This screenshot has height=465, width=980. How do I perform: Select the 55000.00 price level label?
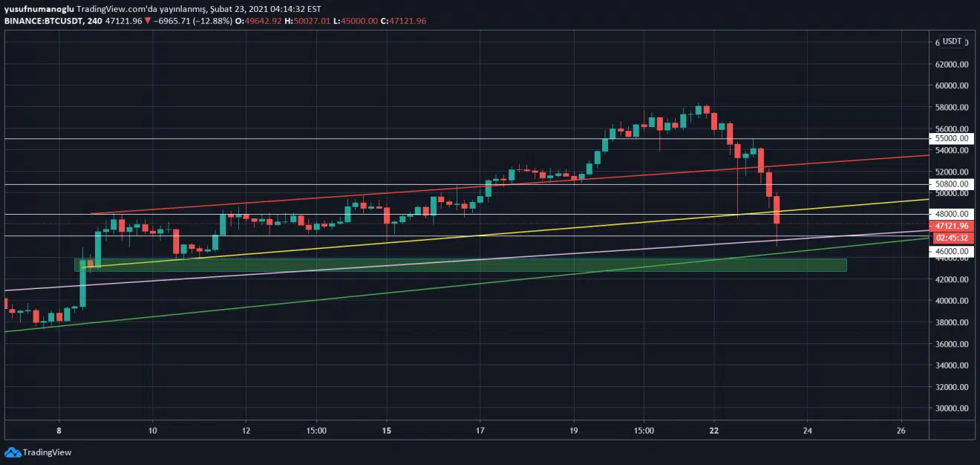[x=951, y=139]
